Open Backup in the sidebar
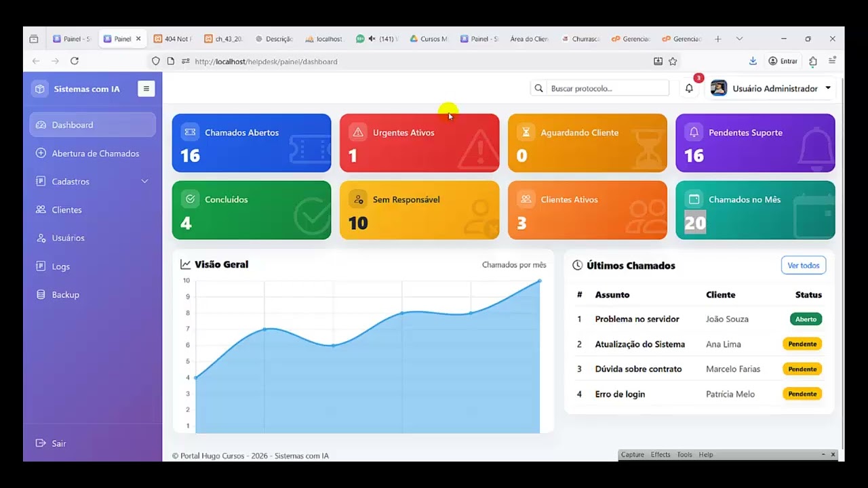868x488 pixels. pyautogui.click(x=93, y=295)
